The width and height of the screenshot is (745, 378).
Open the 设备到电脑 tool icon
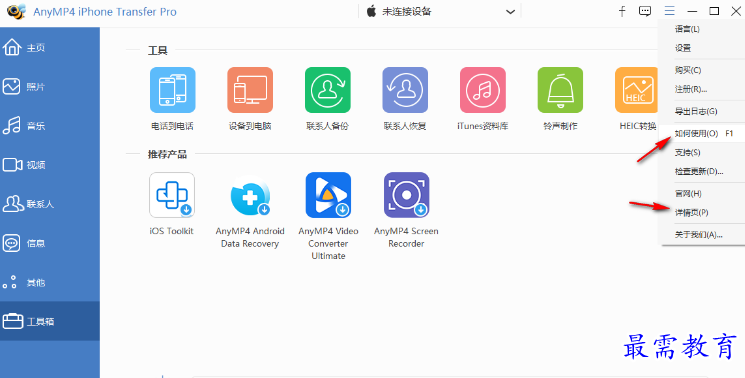pos(250,90)
